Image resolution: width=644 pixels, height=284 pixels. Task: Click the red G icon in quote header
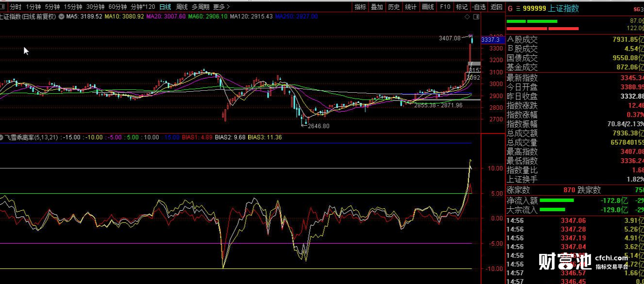[510, 8]
